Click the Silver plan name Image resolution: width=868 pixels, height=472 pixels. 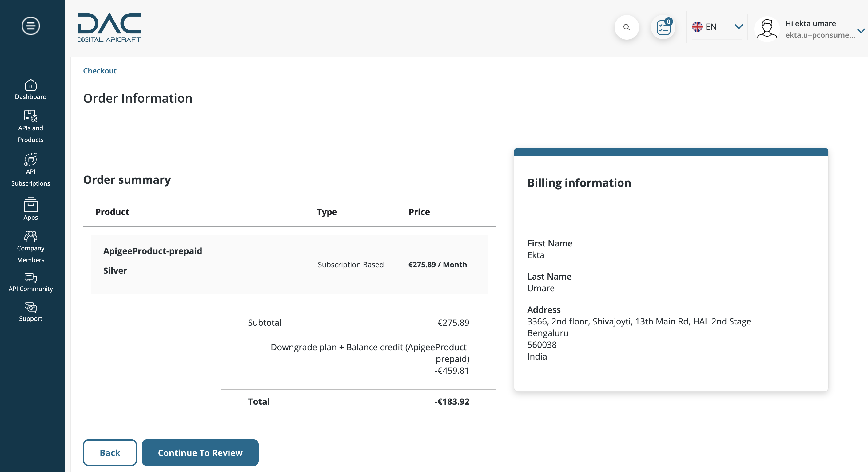pos(115,270)
